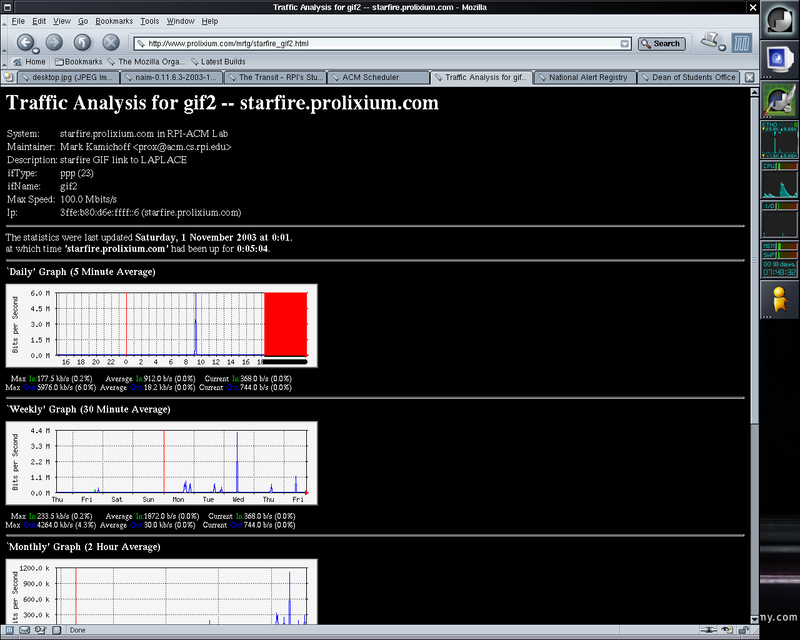The height and width of the screenshot is (640, 800).
Task: Click the URL address field
Action: coord(380,44)
